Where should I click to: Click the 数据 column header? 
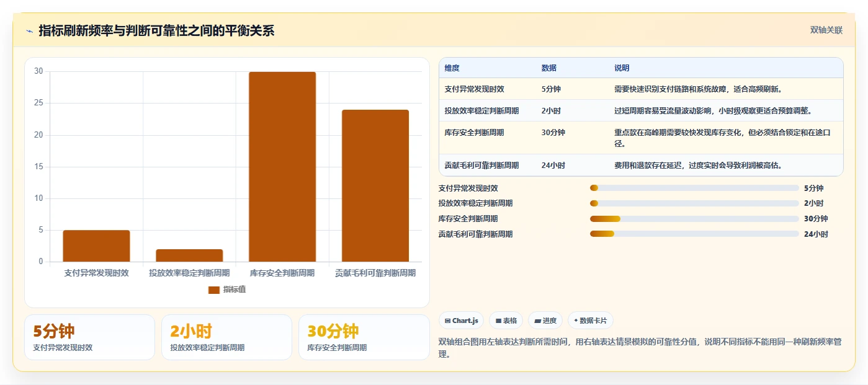[549, 68]
